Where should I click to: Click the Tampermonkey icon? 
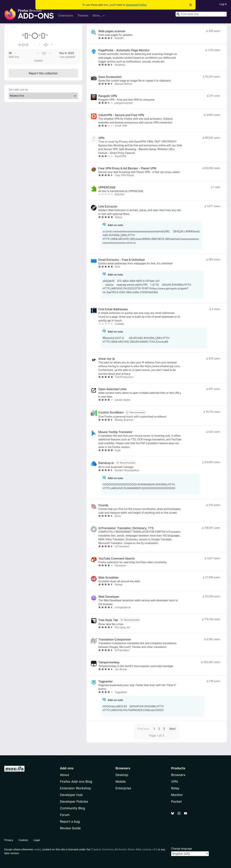94,664
